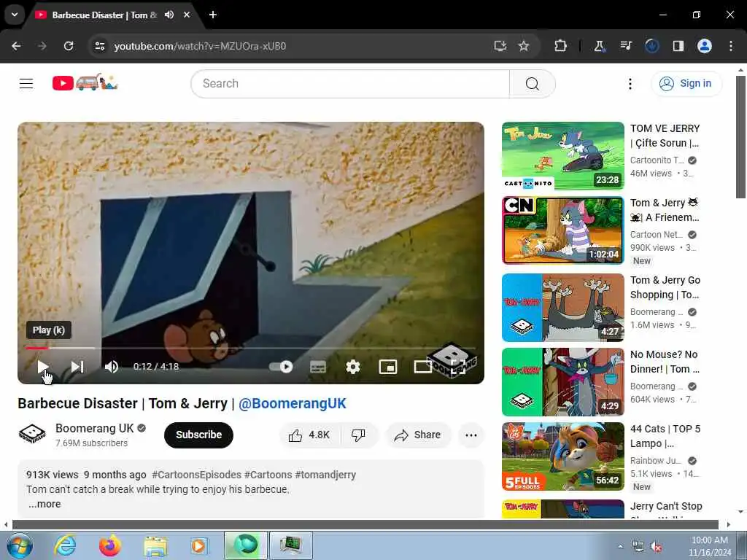Open Tom & Jerry Go Shopping thumbnail
747x560 pixels.
[x=562, y=308]
